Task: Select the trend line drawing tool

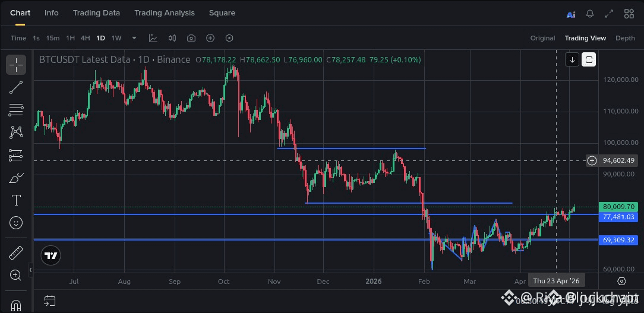Action: coord(16,87)
